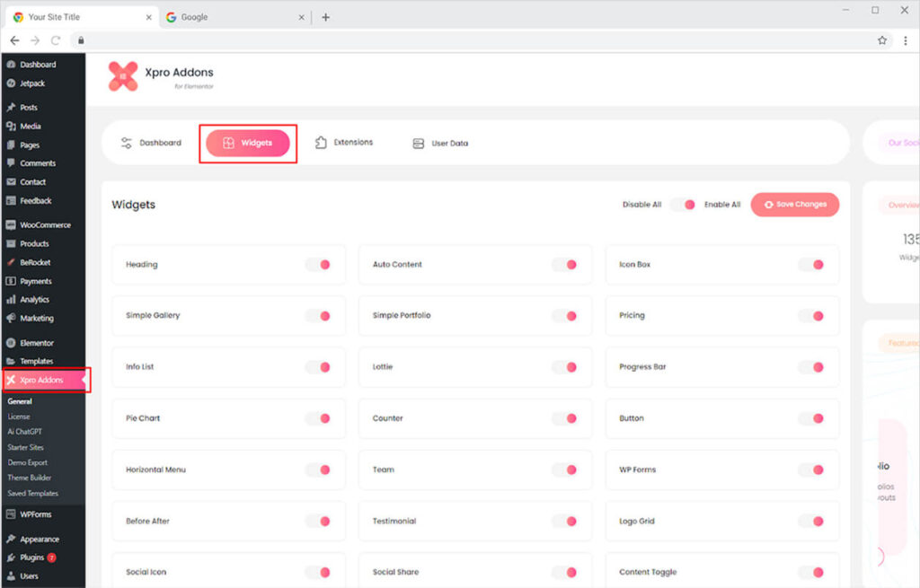Open Theme Builder from the submenu
920x588 pixels.
(x=30, y=478)
